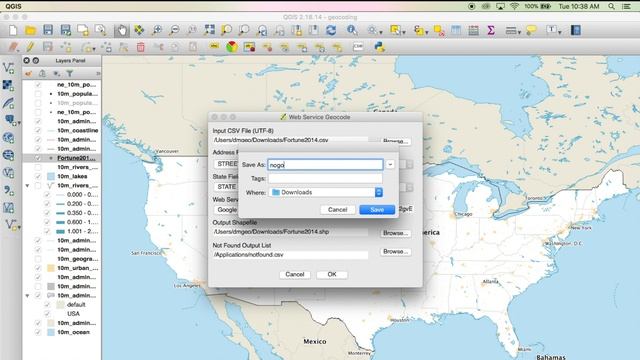
Task: Expand the save dialog with chevron button
Action: [x=390, y=164]
